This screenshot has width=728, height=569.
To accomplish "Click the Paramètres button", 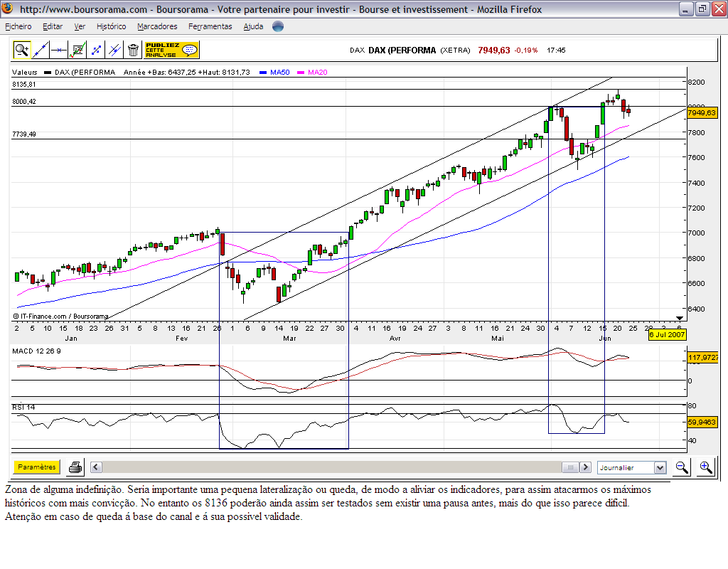I will [x=37, y=467].
